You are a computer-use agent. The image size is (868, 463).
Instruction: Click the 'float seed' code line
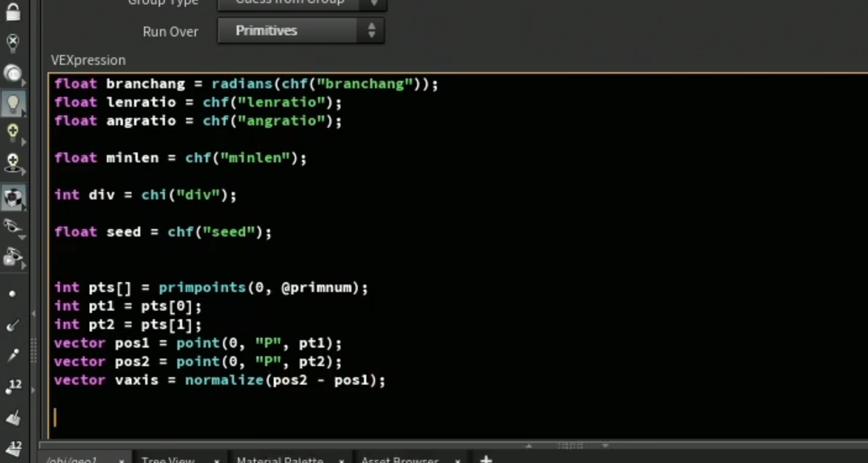coord(163,231)
